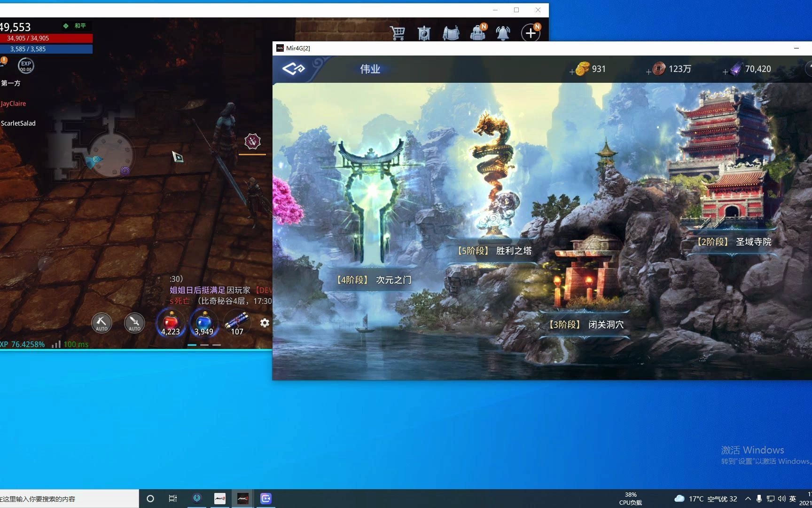Open the plus menu button with N badge
Image resolution: width=812 pixels, height=508 pixels.
point(531,32)
